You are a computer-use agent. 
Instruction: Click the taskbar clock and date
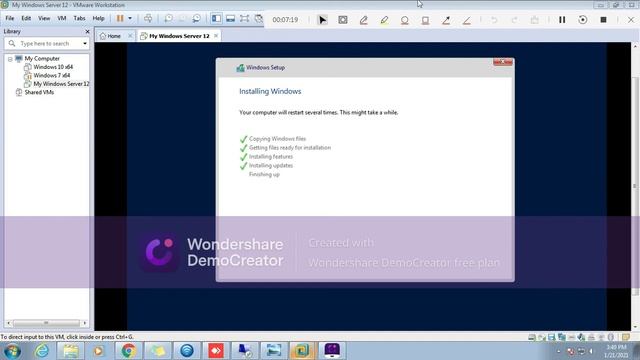coord(616,351)
